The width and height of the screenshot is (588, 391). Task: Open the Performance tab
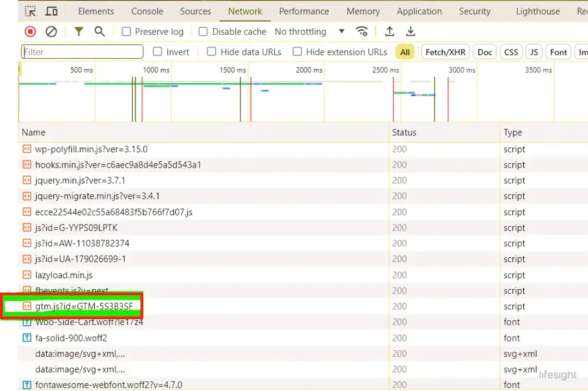pos(304,11)
